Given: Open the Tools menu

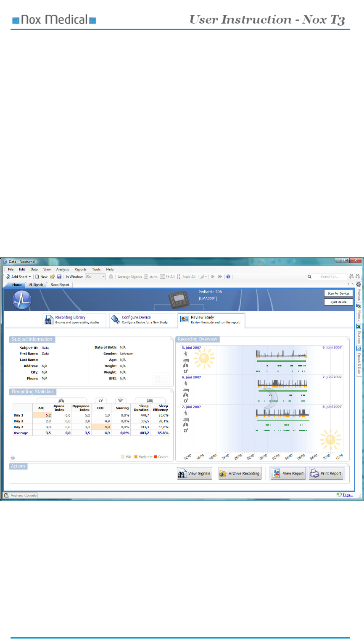Looking at the screenshot, I should [96, 269].
